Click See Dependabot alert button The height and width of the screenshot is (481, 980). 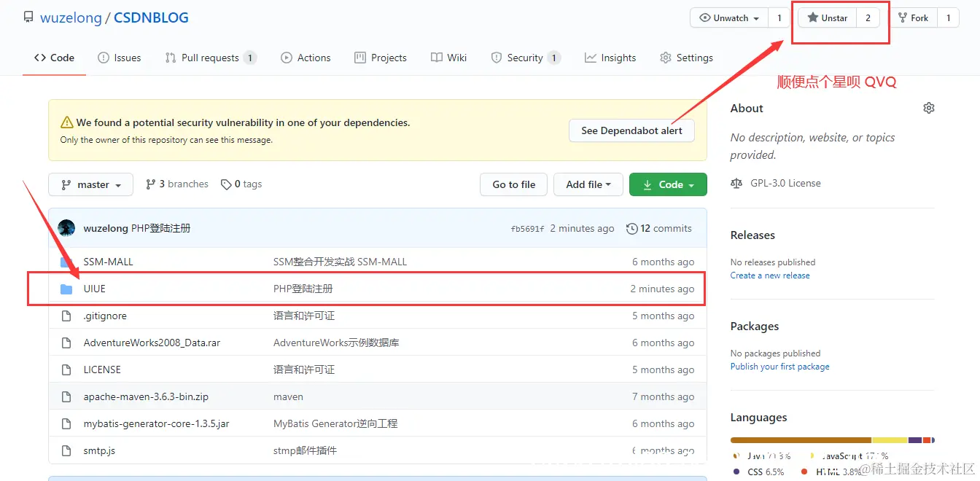pyautogui.click(x=631, y=130)
